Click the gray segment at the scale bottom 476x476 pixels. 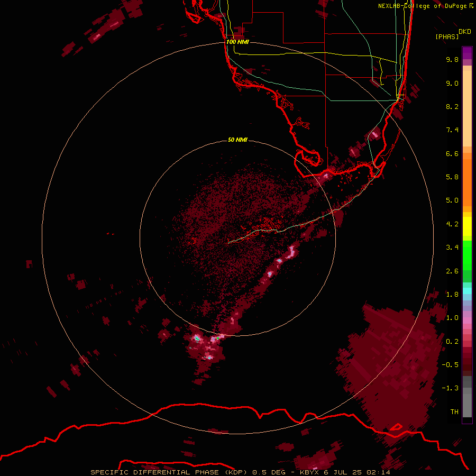pyautogui.click(x=467, y=405)
